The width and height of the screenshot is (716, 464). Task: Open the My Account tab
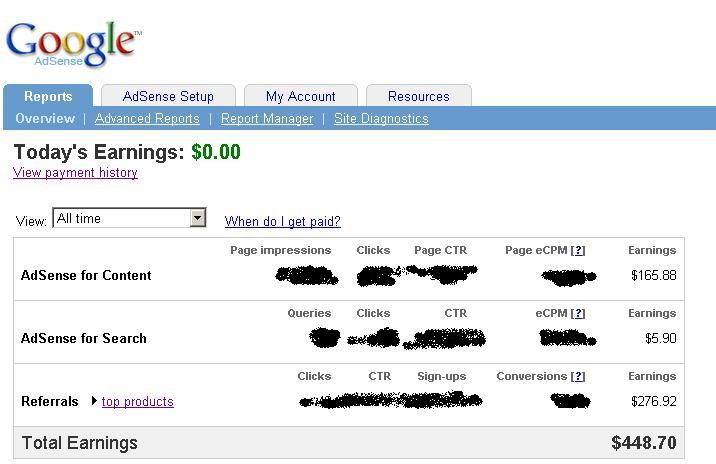[x=300, y=96]
